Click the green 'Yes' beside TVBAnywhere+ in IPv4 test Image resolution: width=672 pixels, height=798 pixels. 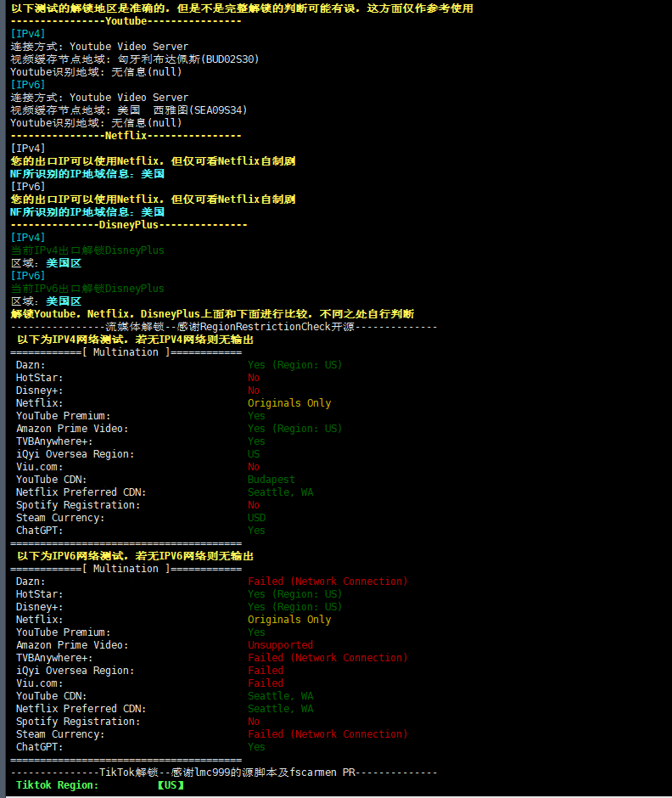[x=256, y=441]
